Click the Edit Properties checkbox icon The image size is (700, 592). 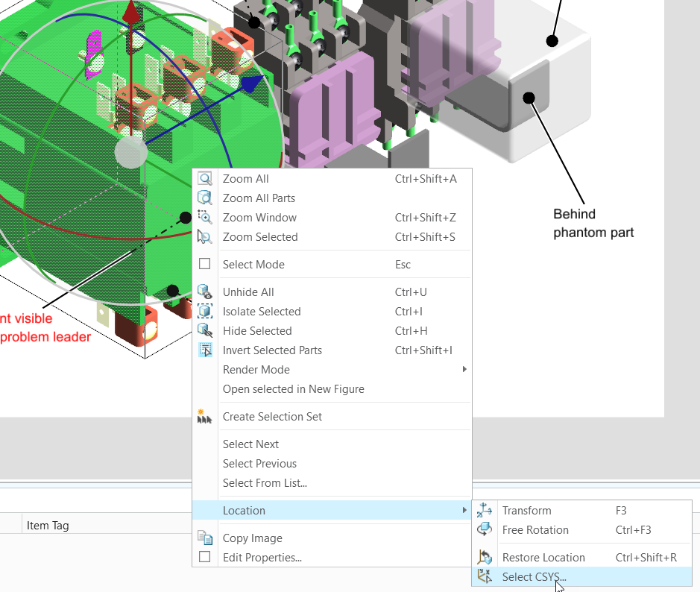205,557
